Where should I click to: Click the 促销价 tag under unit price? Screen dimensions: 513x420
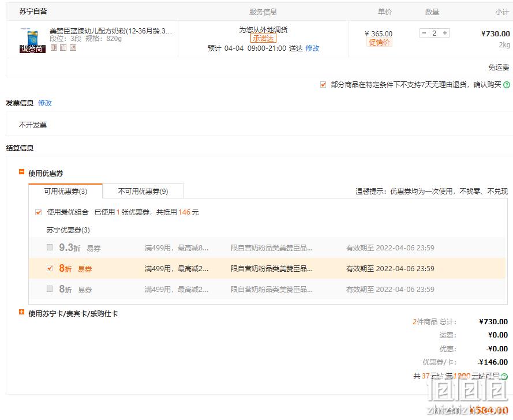pyautogui.click(x=379, y=43)
